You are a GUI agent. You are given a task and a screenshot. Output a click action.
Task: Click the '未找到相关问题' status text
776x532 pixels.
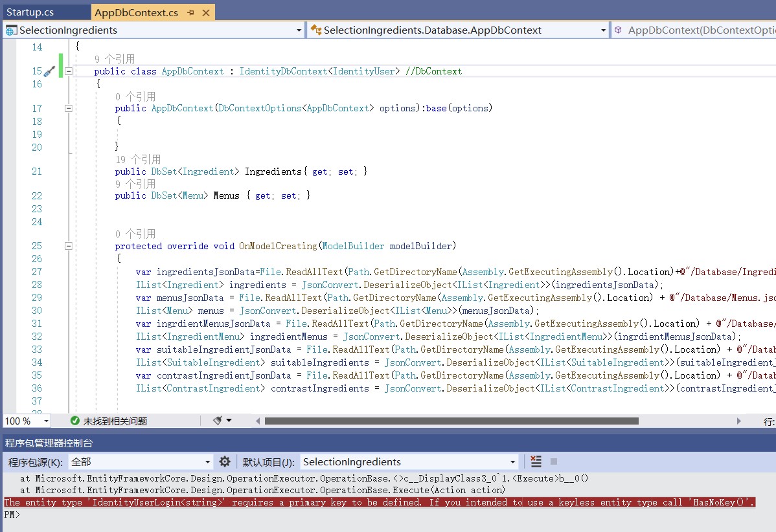pos(115,421)
